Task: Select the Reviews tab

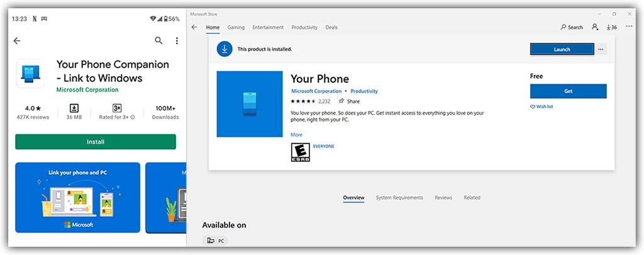Action: (x=443, y=198)
